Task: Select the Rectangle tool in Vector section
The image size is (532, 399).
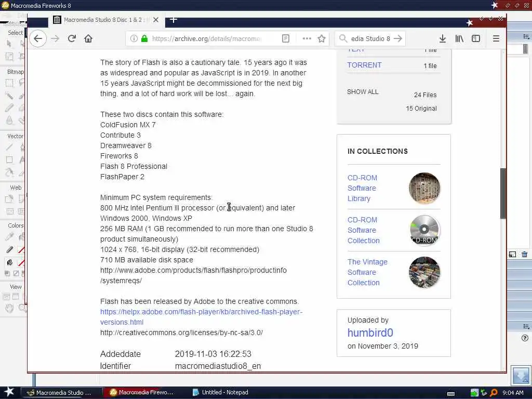Action: (x=9, y=159)
